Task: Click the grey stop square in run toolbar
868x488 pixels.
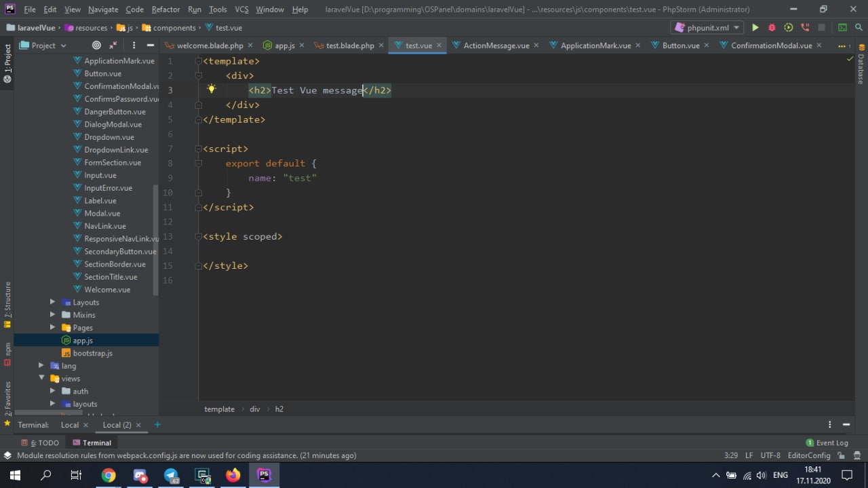Action: coord(821,28)
